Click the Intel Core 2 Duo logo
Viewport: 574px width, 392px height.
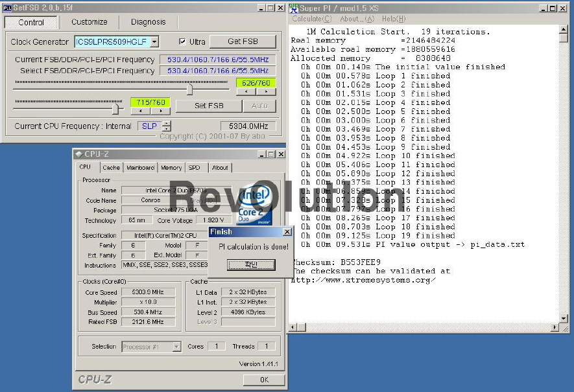[x=254, y=205]
